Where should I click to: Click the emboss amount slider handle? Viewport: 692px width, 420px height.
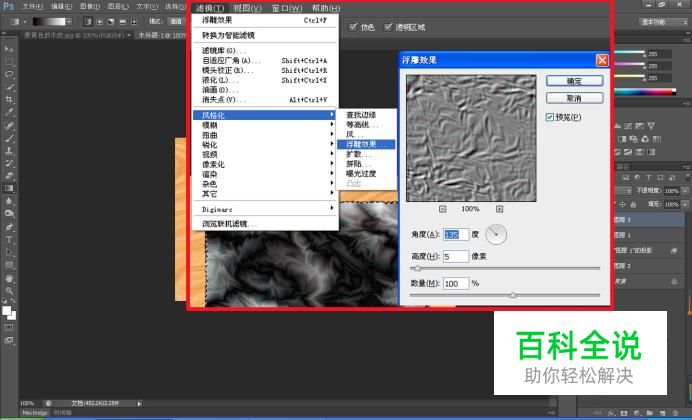[x=513, y=295]
